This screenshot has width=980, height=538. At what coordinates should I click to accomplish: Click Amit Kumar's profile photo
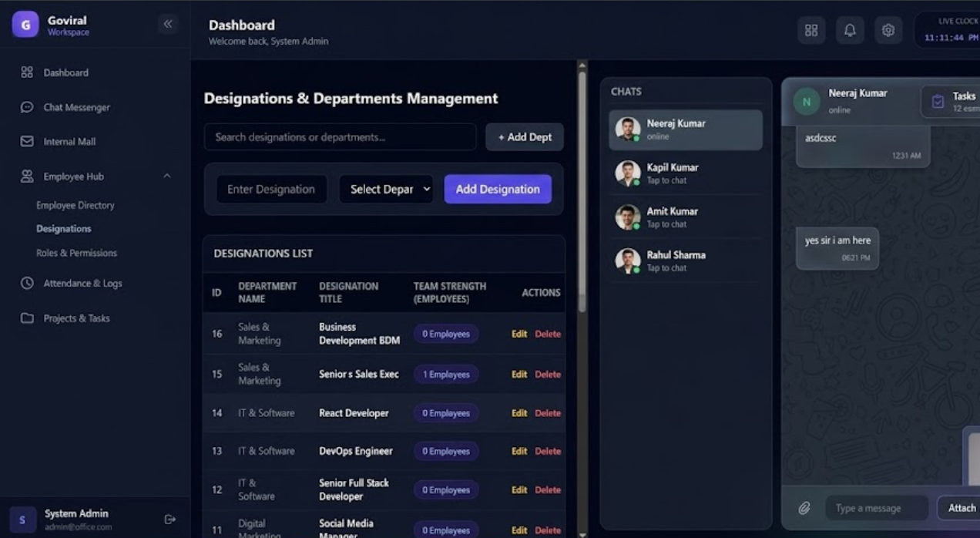[627, 217]
